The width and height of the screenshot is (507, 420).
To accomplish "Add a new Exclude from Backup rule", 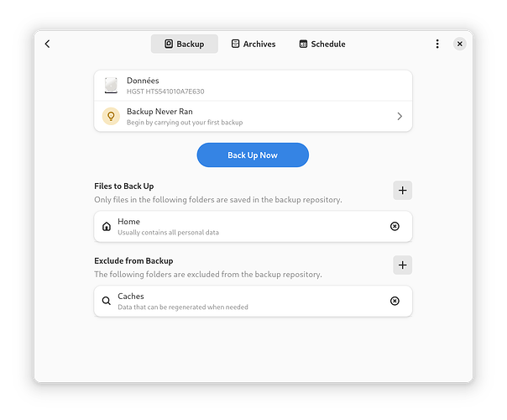I will point(403,265).
